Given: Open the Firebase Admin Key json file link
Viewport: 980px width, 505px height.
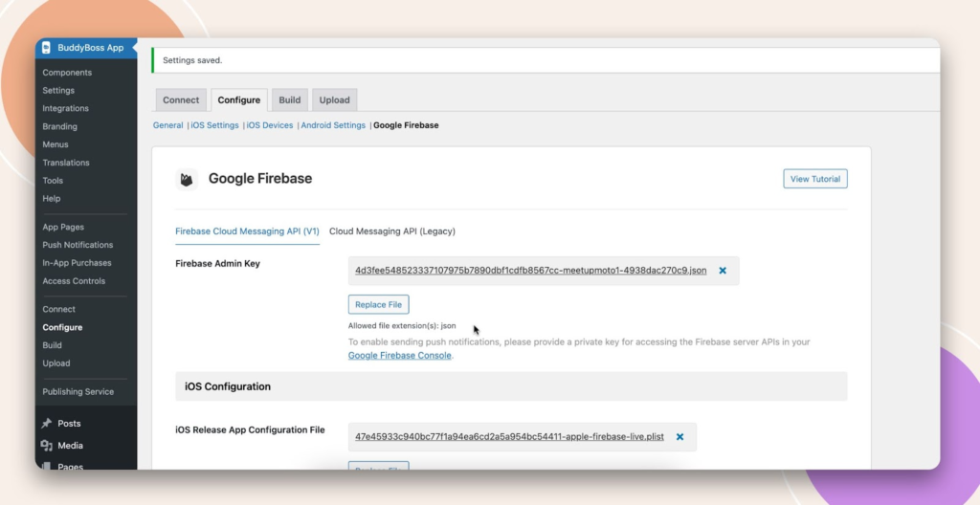Looking at the screenshot, I should pyautogui.click(x=530, y=271).
